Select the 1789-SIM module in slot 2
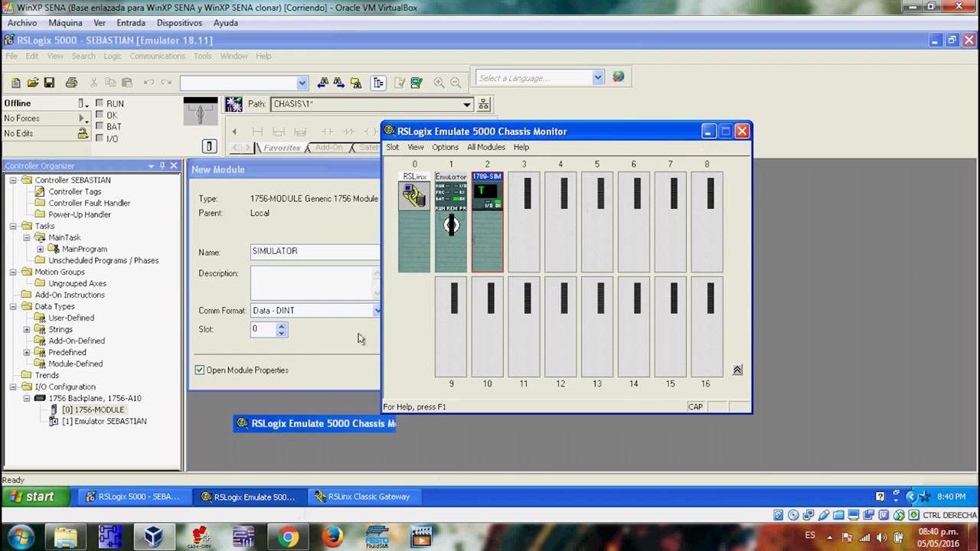 (488, 222)
